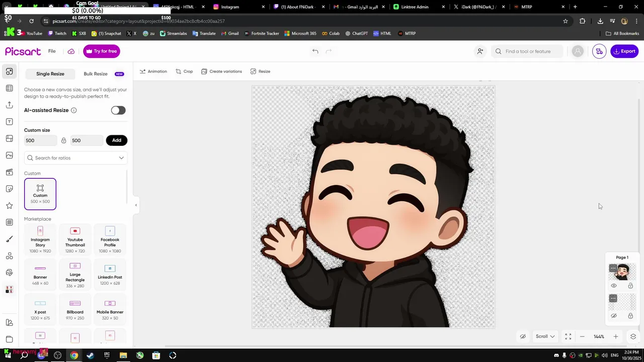The height and width of the screenshot is (362, 644).
Task: Click the fit-to-screen icon
Action: click(568, 336)
